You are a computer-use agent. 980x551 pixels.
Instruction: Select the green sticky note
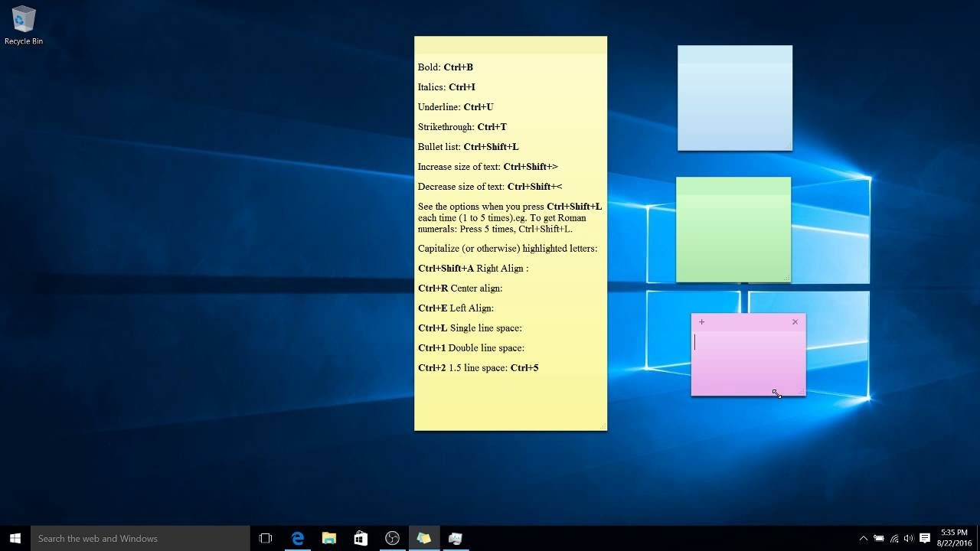(x=733, y=230)
